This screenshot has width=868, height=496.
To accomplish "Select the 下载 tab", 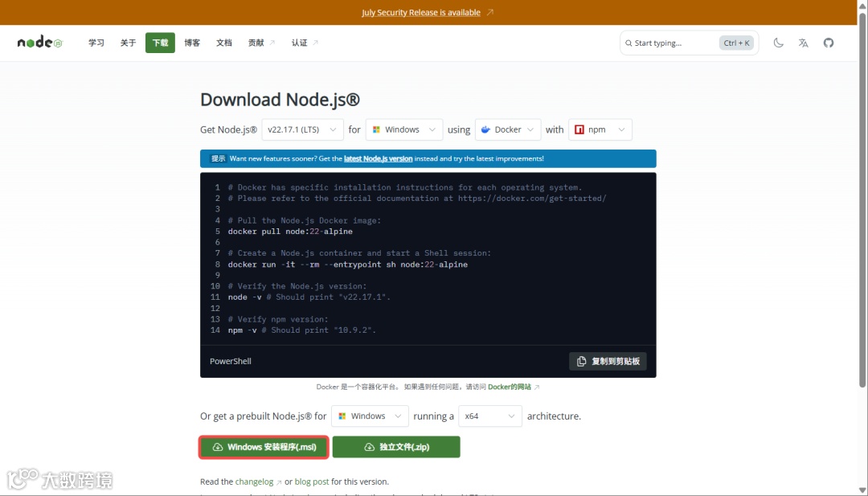I will [x=160, y=43].
